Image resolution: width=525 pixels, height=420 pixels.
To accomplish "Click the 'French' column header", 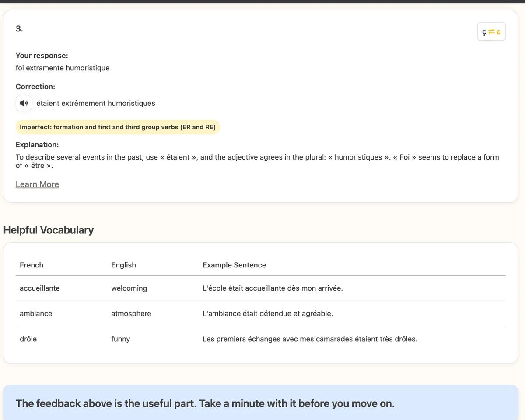I will pyautogui.click(x=31, y=265).
